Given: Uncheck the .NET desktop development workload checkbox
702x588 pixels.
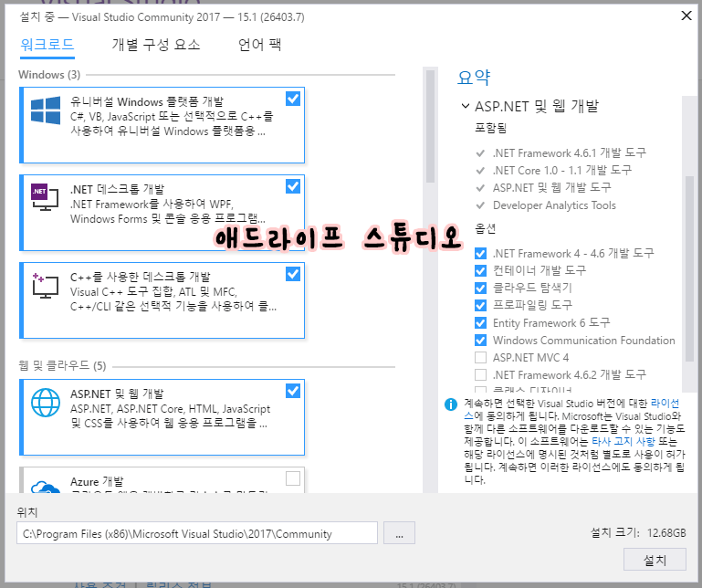Looking at the screenshot, I should point(293,186).
